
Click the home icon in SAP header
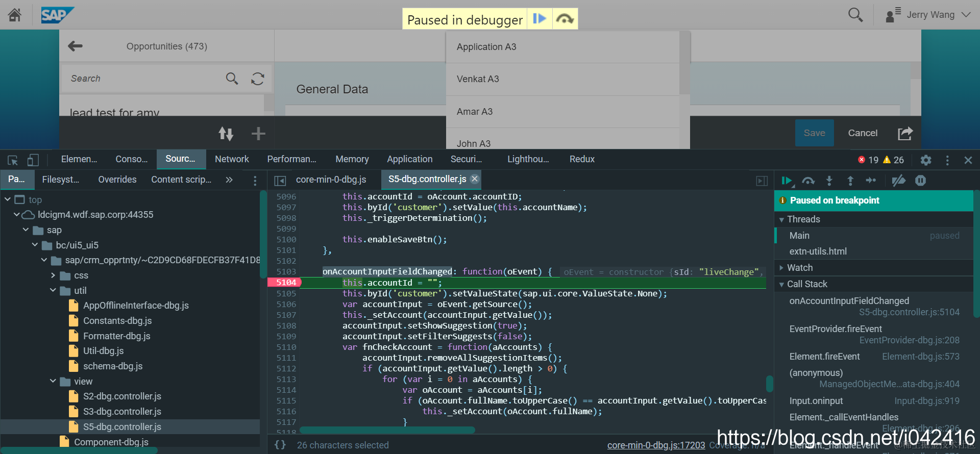click(x=15, y=15)
